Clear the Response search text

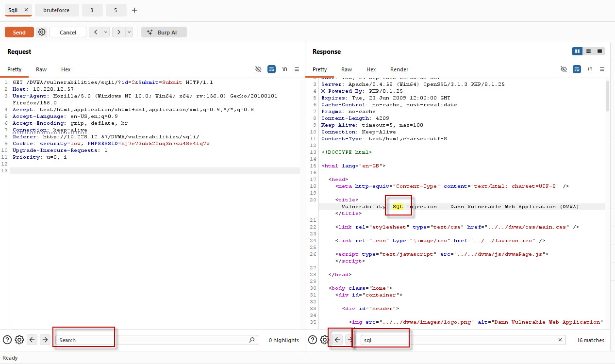(560, 340)
